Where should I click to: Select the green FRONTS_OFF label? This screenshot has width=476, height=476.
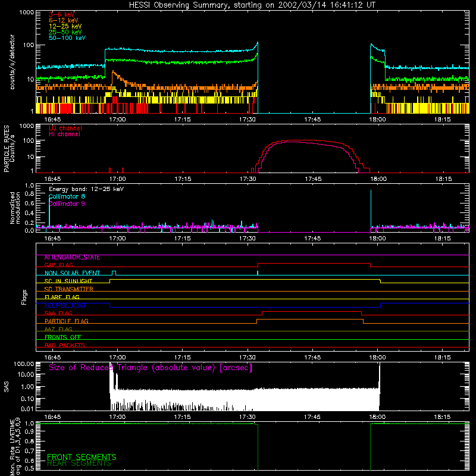(x=63, y=337)
